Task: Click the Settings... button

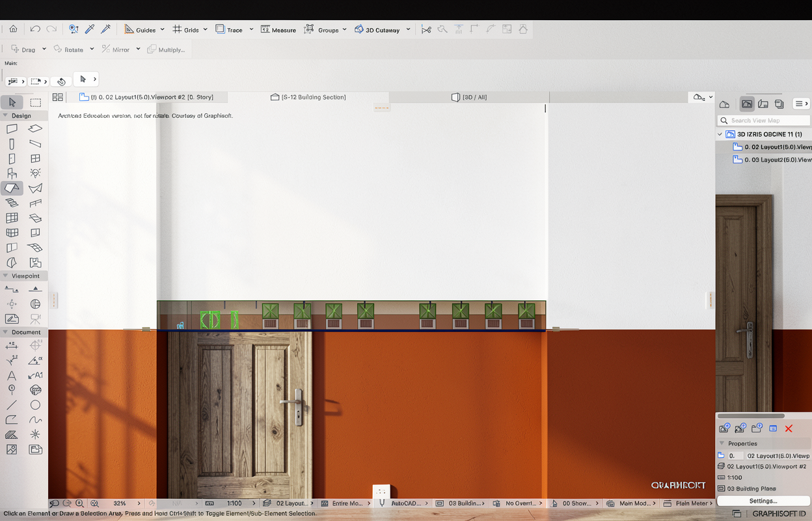Action: (x=763, y=501)
